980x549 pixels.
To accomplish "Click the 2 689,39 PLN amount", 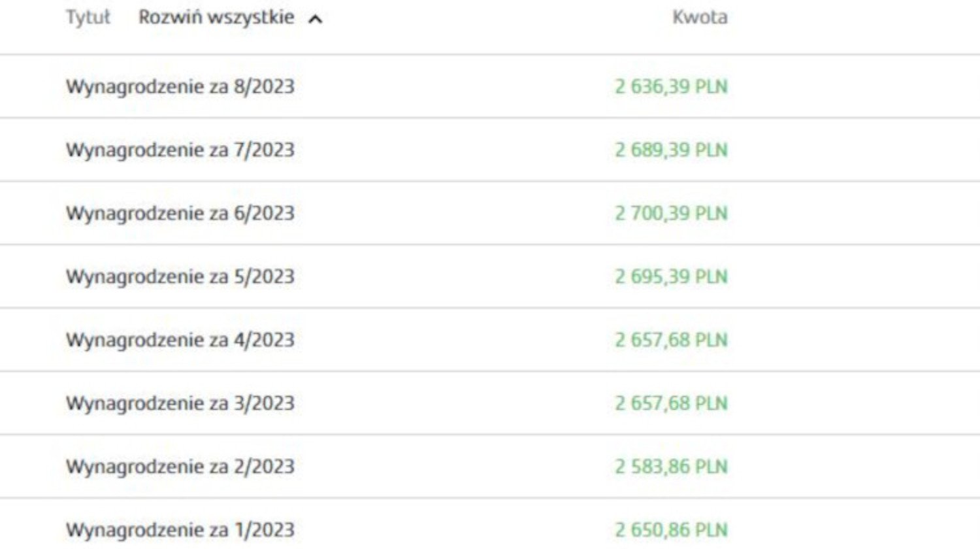I will tap(671, 150).
